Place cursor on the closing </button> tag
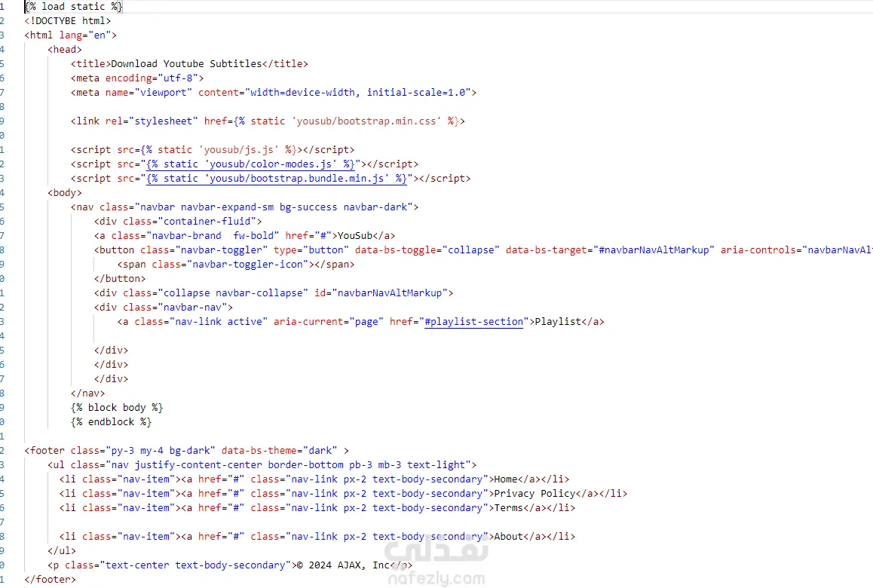Image resolution: width=873 pixels, height=588 pixels. [120, 279]
